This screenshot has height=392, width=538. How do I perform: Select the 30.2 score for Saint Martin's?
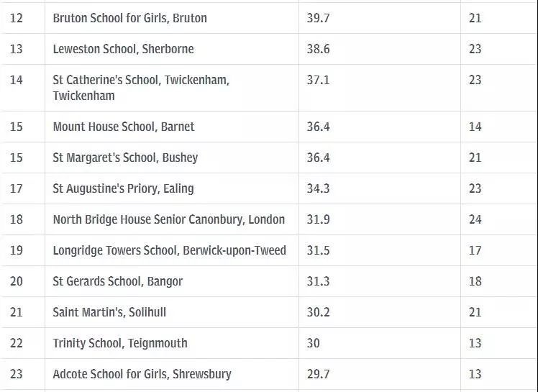[318, 312]
